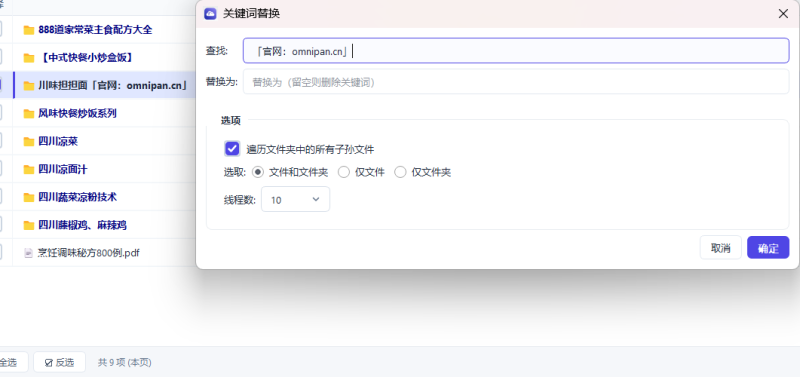Image resolution: width=800 pixels, height=377 pixels.
Task: Focus the 替换为 replacement input field
Action: [x=516, y=82]
